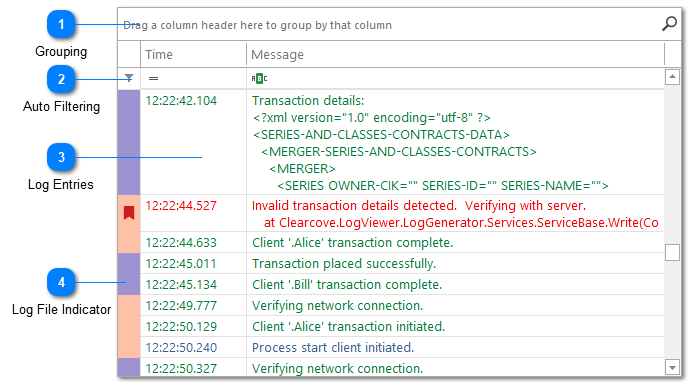Select the SERIES-AND-CLASSES-CONTRACTS-DATA line
691x386 pixels.
pyautogui.click(x=381, y=135)
